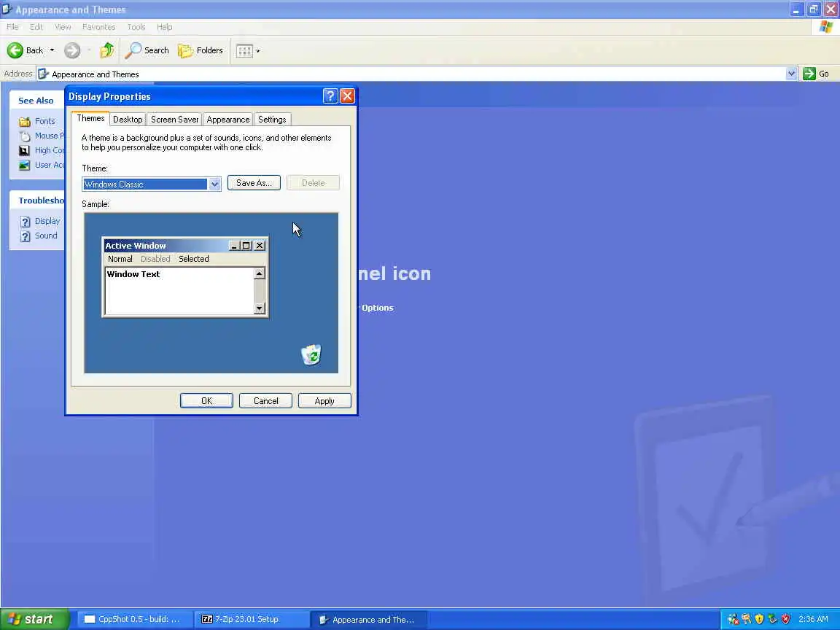Click the Recycle Bin icon in sample
840x630 pixels.
point(311,354)
